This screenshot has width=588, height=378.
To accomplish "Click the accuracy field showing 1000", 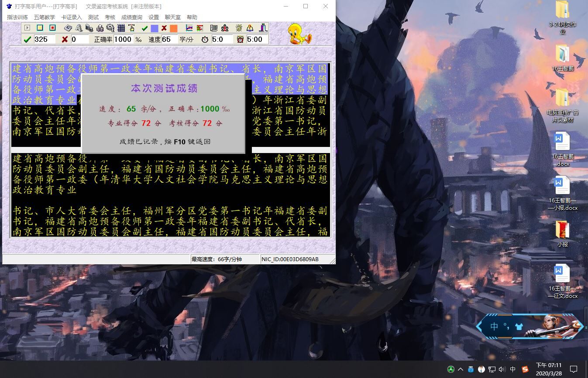I will tap(123, 39).
